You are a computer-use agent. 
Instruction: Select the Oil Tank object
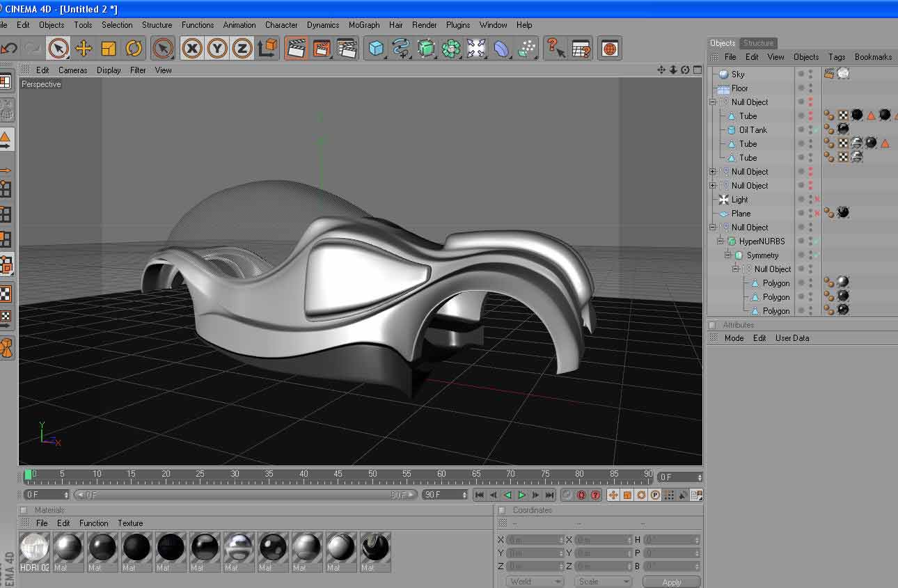coord(753,130)
